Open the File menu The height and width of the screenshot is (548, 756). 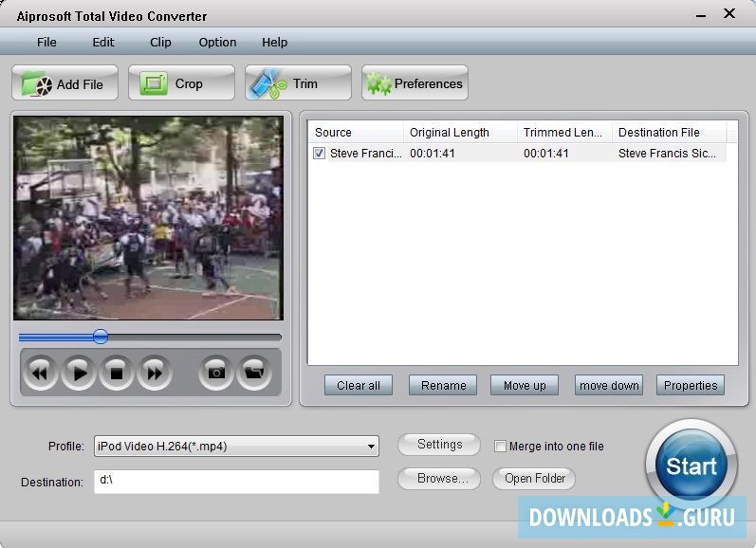[x=46, y=43]
